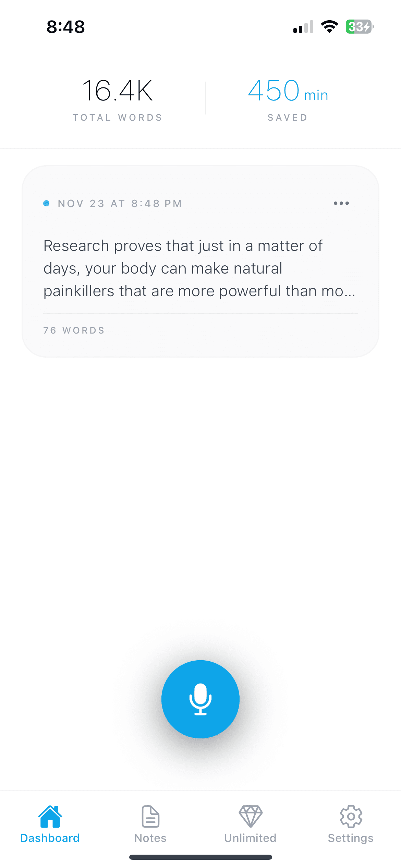Tap the 76 words count label
This screenshot has height=868, width=401.
coord(74,330)
